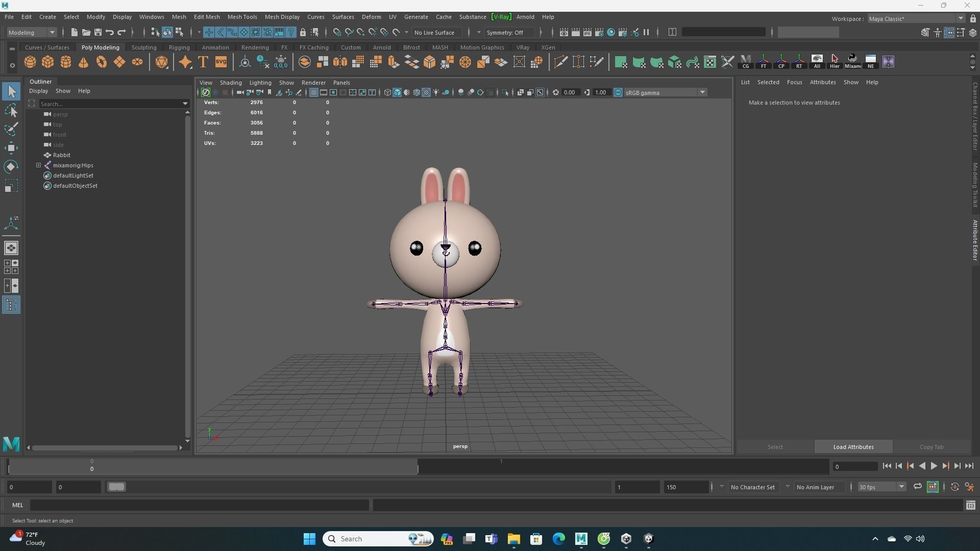
Task: Click the Go to start of playback button
Action: click(887, 466)
